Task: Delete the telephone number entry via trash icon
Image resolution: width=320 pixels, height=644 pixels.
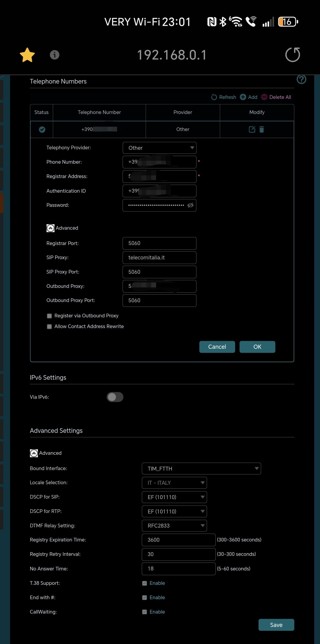Action: tap(262, 129)
